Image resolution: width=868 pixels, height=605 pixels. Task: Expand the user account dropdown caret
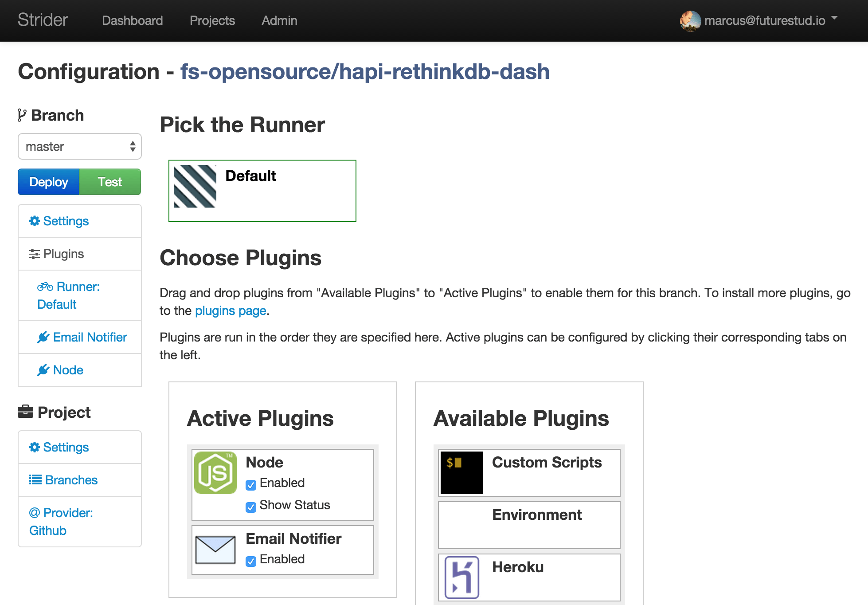[835, 18]
